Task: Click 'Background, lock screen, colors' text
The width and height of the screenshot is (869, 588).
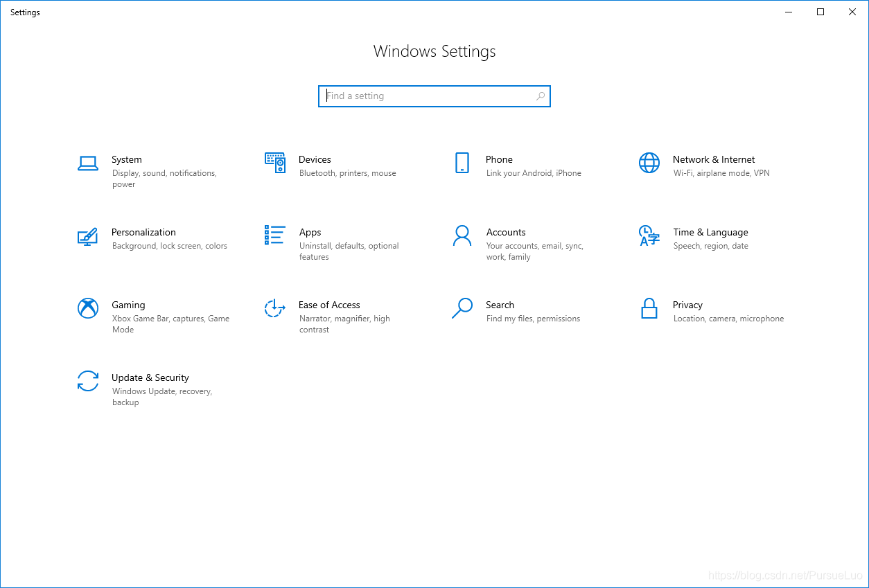Action: click(x=170, y=246)
